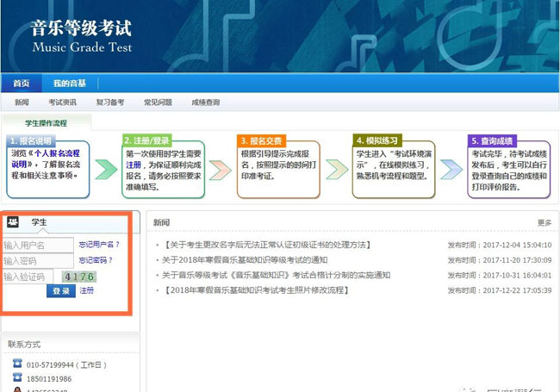Click 忘记用户名？ link
The image size is (560, 392).
(x=99, y=245)
